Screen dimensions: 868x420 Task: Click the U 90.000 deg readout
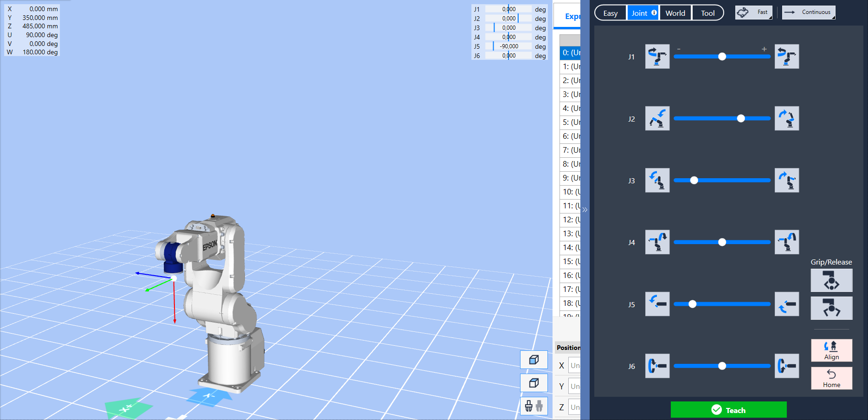click(x=42, y=35)
